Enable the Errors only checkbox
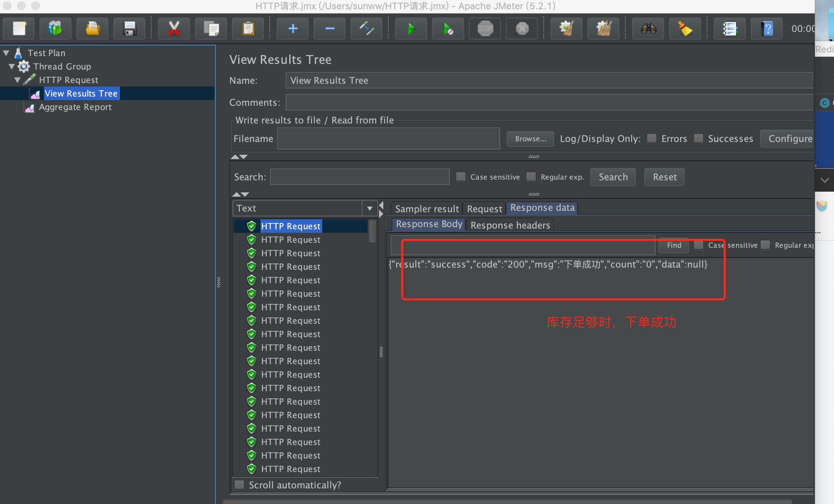Screen dimensions: 834x504 652,138
